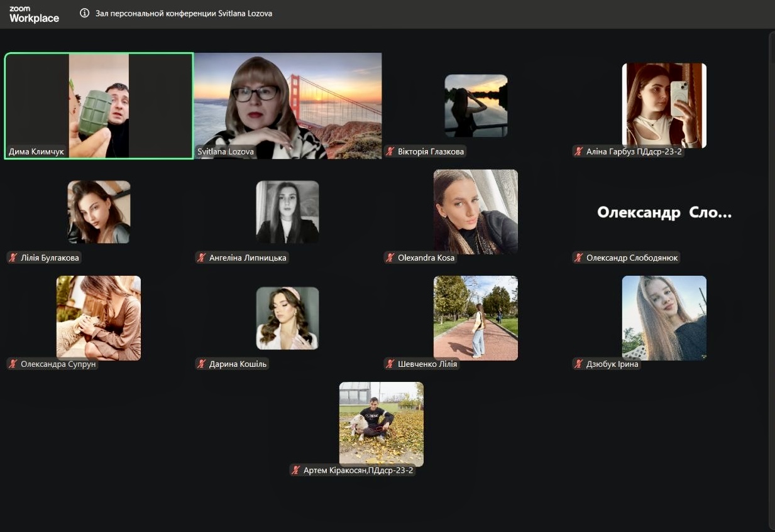Viewport: 775px width, 532px height.
Task: Click muted microphone icon beside Olexandra Kosa
Action: click(390, 258)
